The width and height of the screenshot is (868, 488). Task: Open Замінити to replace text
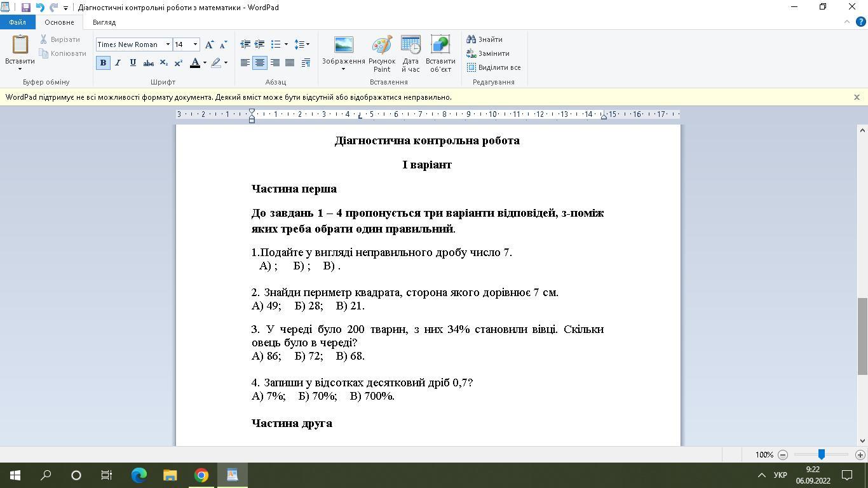(487, 53)
